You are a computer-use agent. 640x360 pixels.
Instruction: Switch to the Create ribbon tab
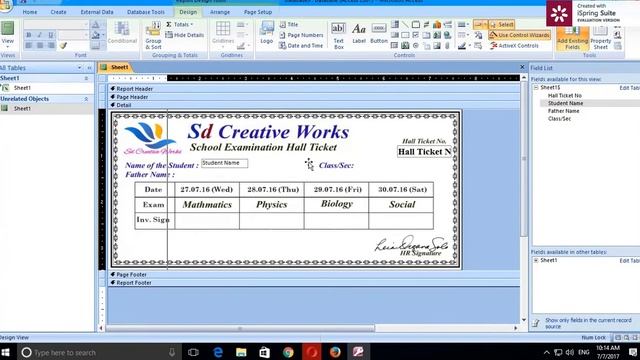58,12
